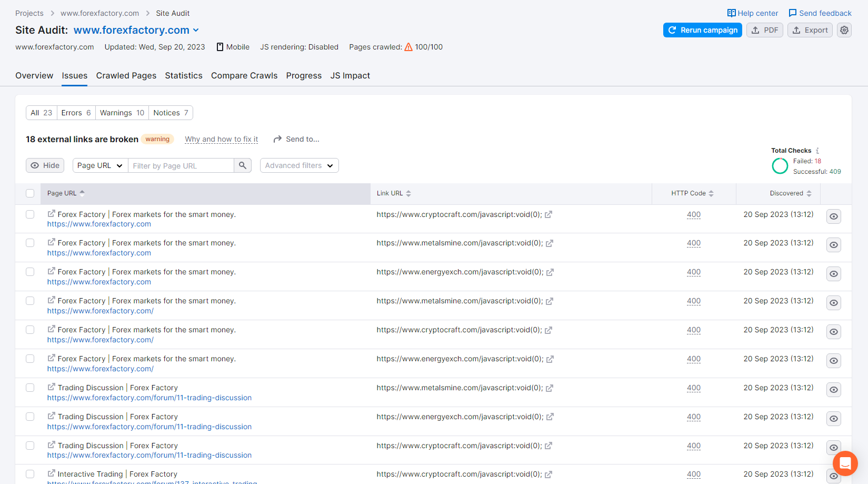
Task: Open the 'Why and how to fix it' link
Action: (x=222, y=139)
